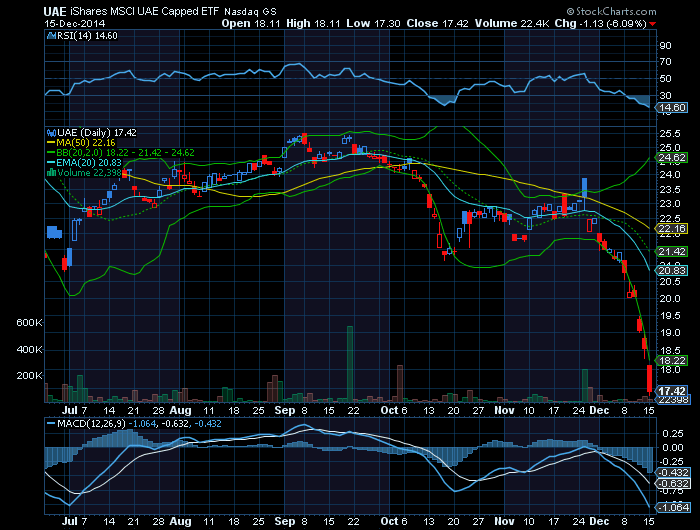700x530 pixels.
Task: Click the UAE (Daily) 17.42 legend label
Action: 97,133
